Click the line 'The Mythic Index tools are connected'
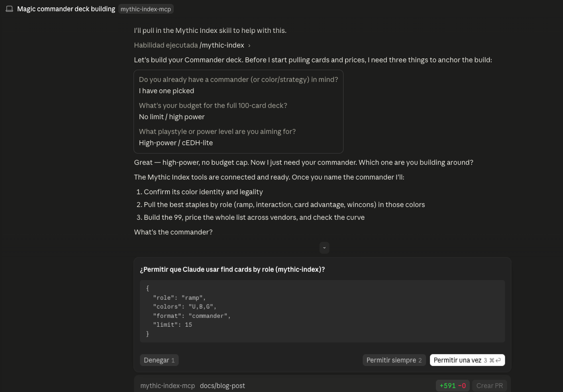 (269, 177)
